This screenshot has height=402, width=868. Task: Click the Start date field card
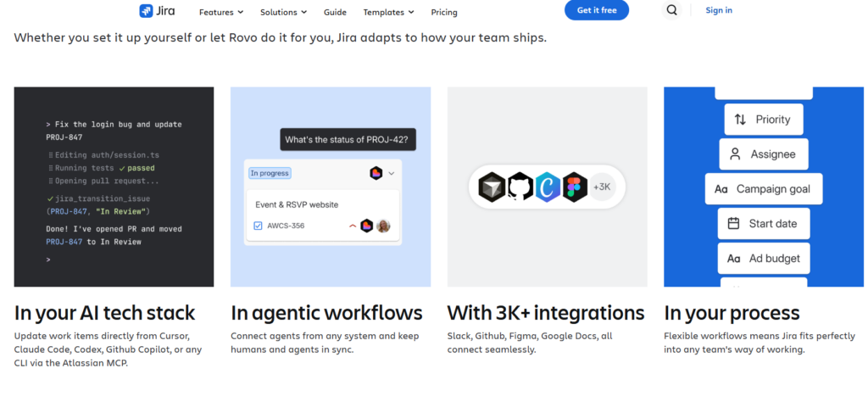764,224
